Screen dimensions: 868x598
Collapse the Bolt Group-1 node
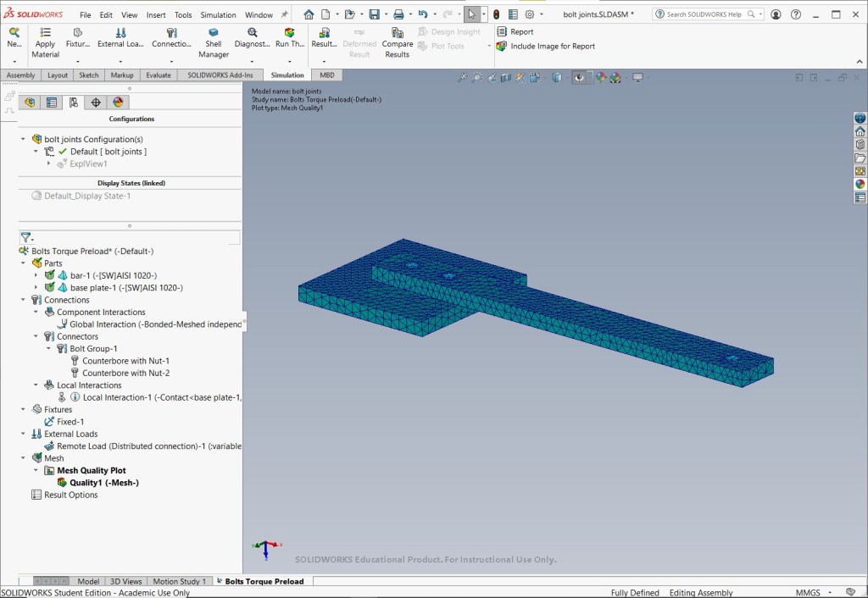(48, 348)
